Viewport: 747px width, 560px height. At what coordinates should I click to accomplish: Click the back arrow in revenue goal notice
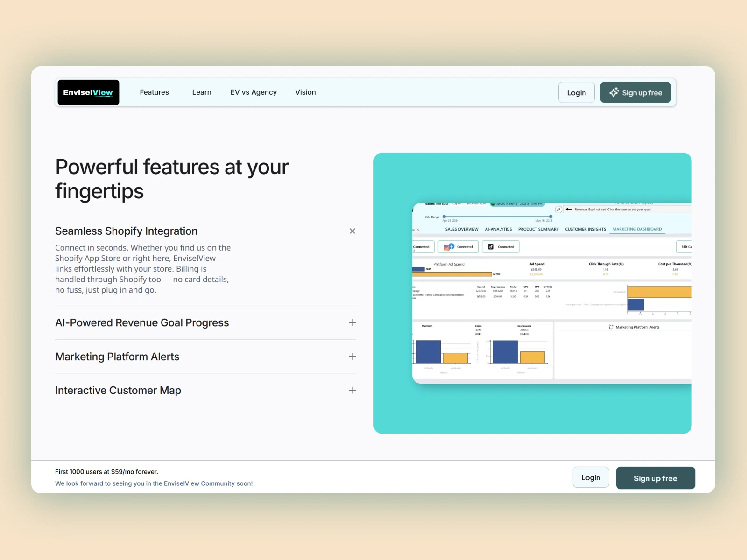click(x=569, y=210)
